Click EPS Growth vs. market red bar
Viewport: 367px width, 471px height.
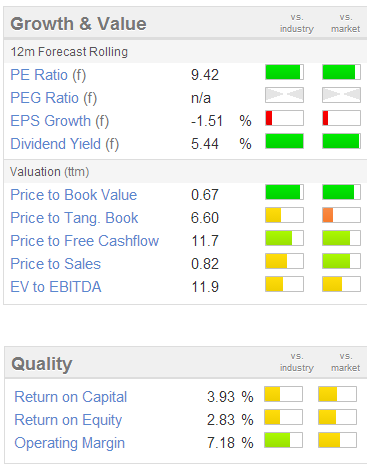pos(341,118)
